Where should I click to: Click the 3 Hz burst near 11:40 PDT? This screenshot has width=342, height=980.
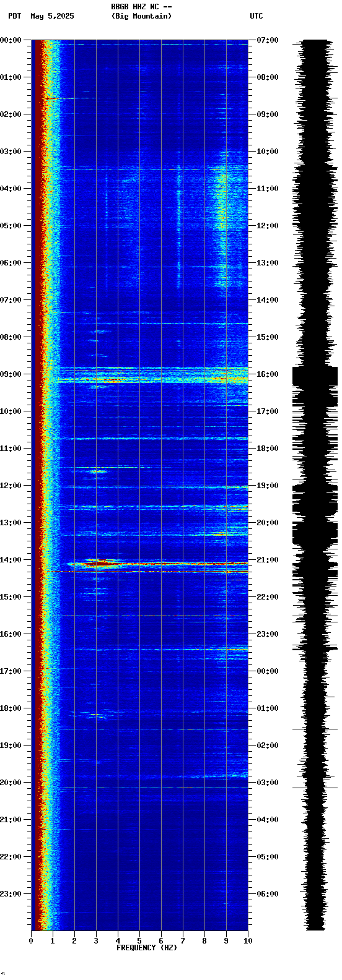98,472
